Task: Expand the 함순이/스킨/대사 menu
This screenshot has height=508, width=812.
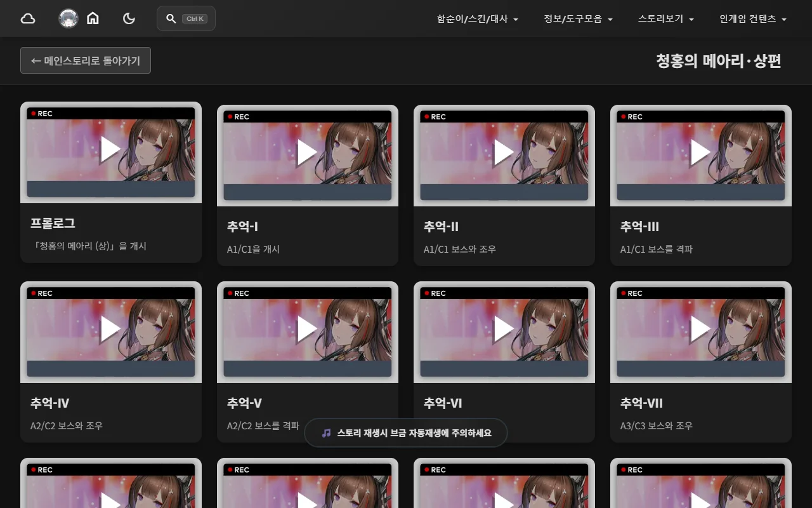Action: pos(478,19)
